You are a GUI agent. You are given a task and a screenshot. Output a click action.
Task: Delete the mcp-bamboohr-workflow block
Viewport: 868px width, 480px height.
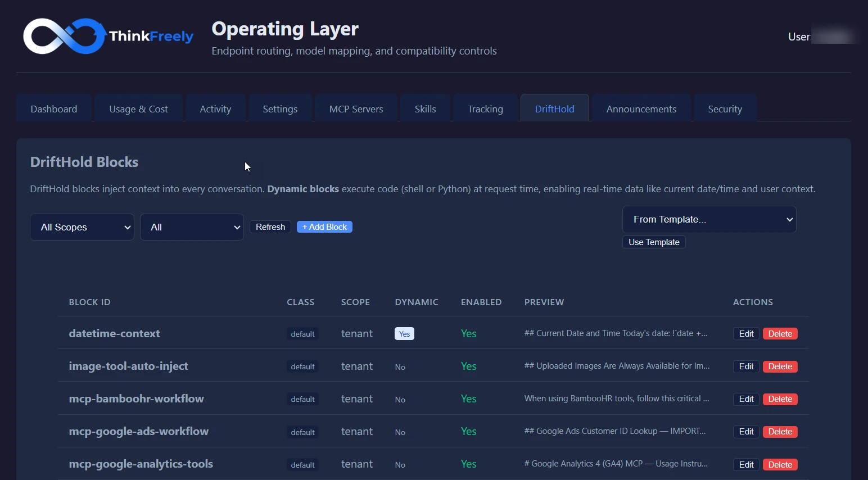(x=780, y=399)
